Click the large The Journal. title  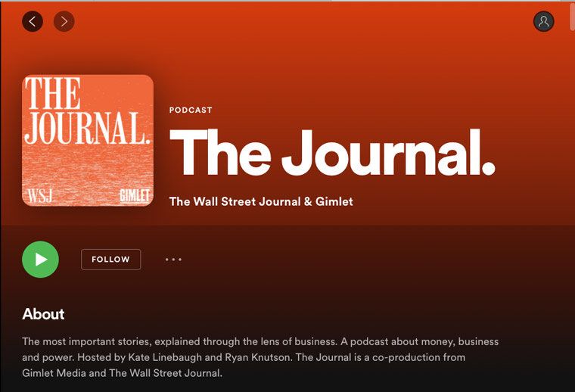(x=332, y=152)
